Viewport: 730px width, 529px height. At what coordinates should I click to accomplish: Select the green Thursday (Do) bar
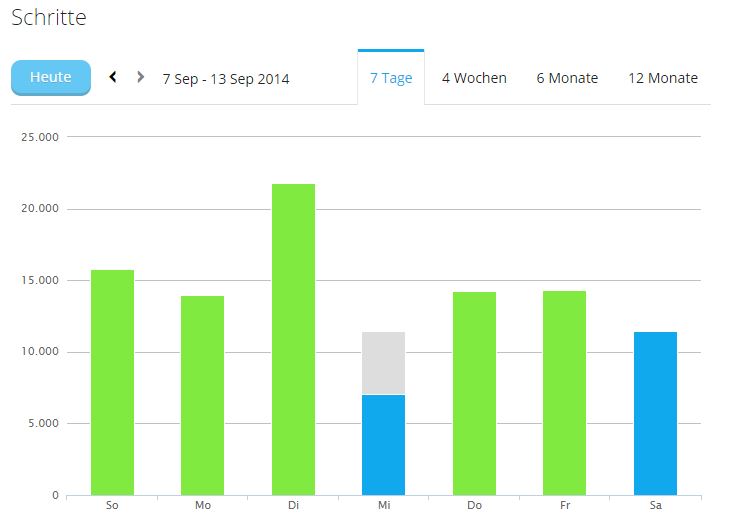pos(474,393)
